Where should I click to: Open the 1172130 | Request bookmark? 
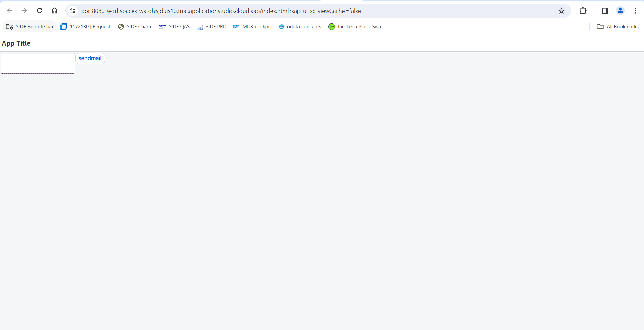(85, 26)
